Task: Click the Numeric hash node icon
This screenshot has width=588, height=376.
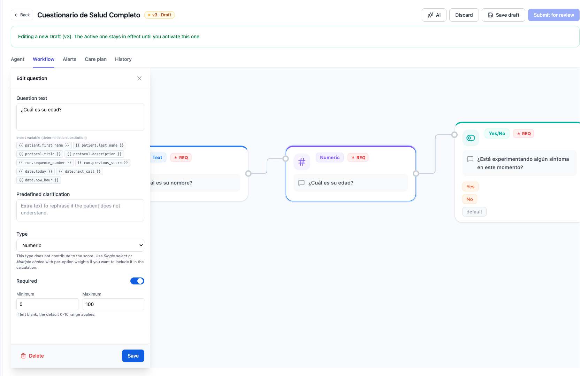Action: tap(302, 162)
